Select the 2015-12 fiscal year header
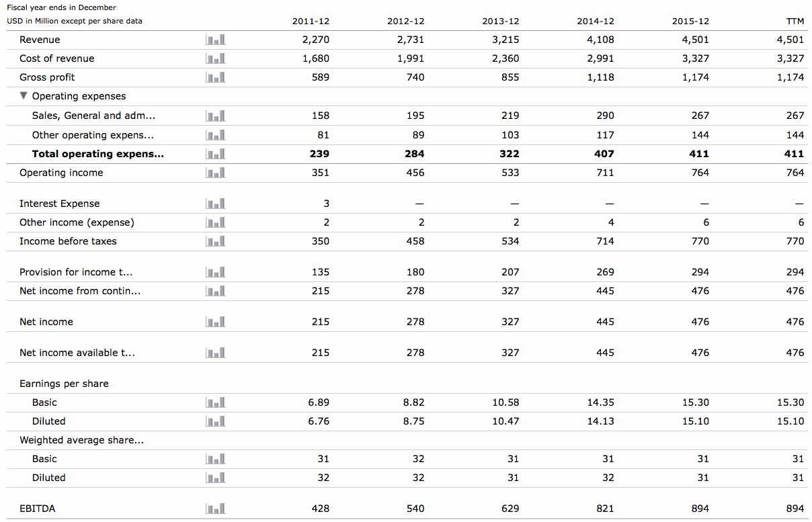Screen dimensions: 812x522 (x=690, y=21)
